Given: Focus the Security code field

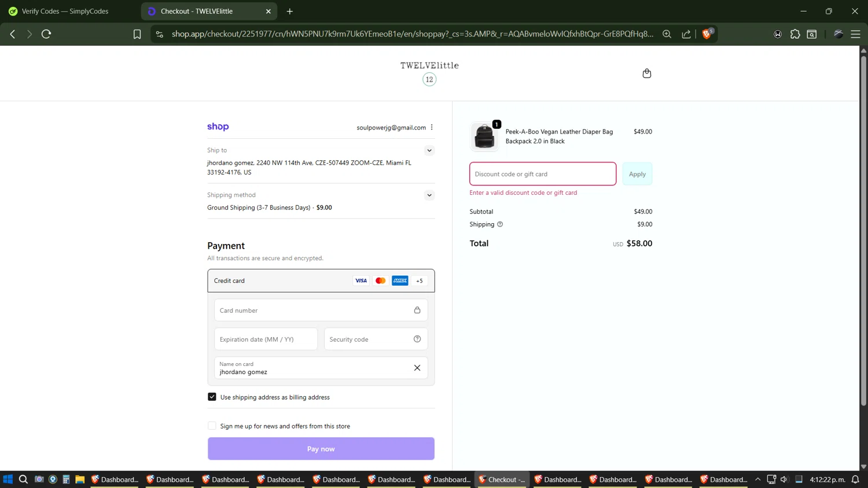Looking at the screenshot, I should click(376, 339).
